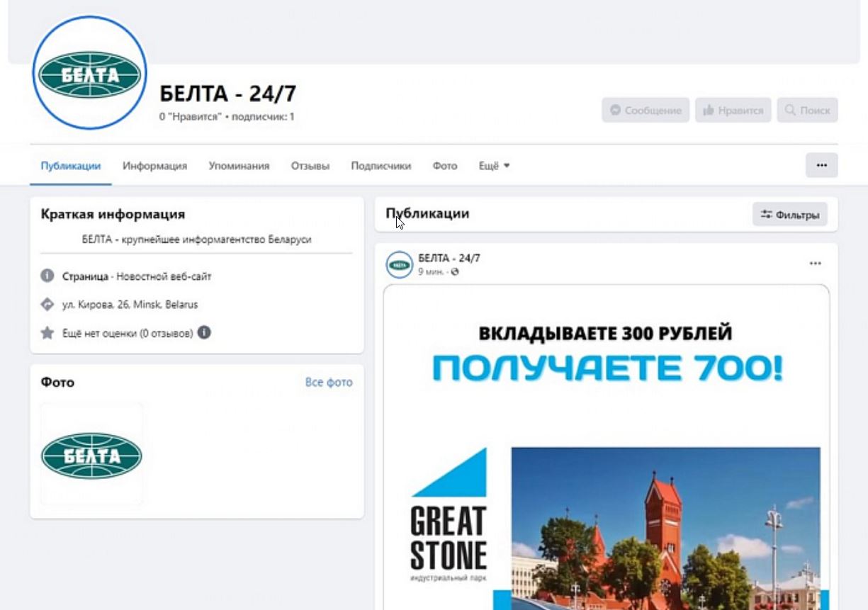Click Новостной веб-сайт category link
The image size is (868, 610).
point(164,276)
